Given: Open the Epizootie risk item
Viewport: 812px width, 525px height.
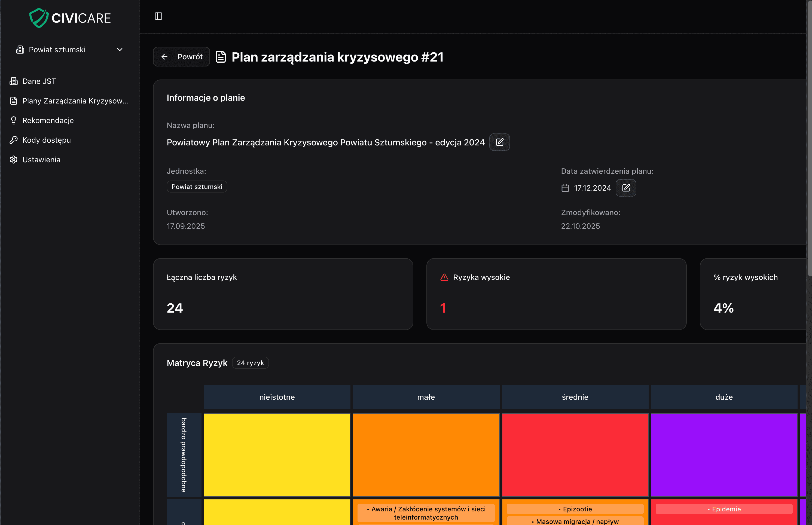Looking at the screenshot, I should (x=575, y=509).
